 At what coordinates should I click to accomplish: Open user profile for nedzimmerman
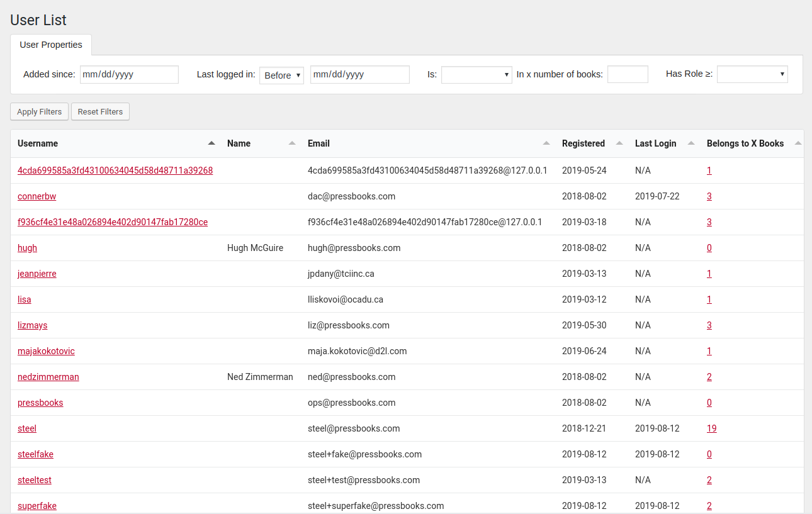click(x=48, y=377)
